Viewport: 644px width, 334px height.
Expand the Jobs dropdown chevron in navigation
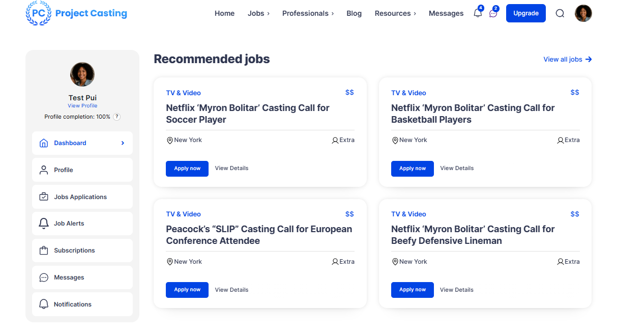[x=268, y=14]
